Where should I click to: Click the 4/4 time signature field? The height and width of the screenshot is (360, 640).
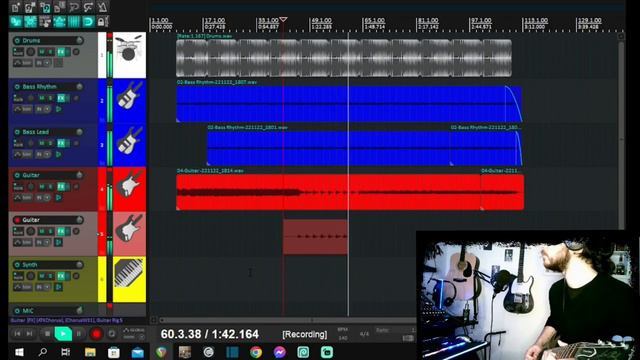pos(364,334)
